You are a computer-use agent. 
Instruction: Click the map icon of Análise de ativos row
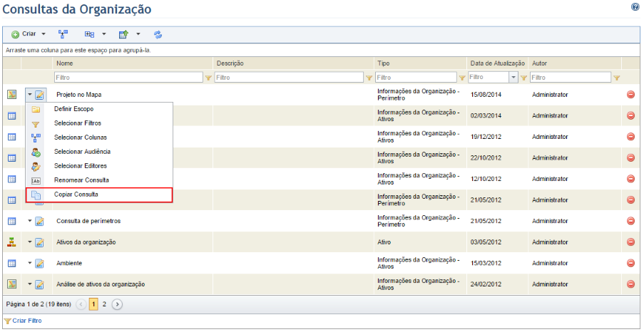coord(12,284)
